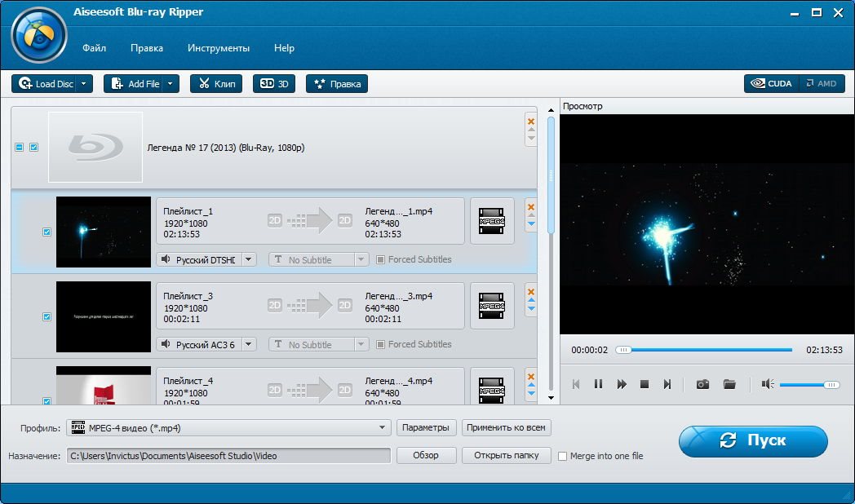Click Применить ко всем button

506,427
